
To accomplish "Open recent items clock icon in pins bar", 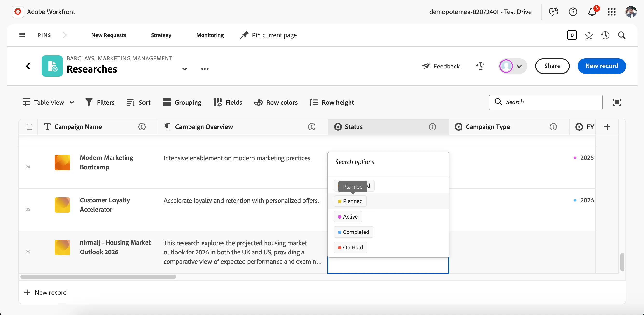I will pyautogui.click(x=605, y=35).
